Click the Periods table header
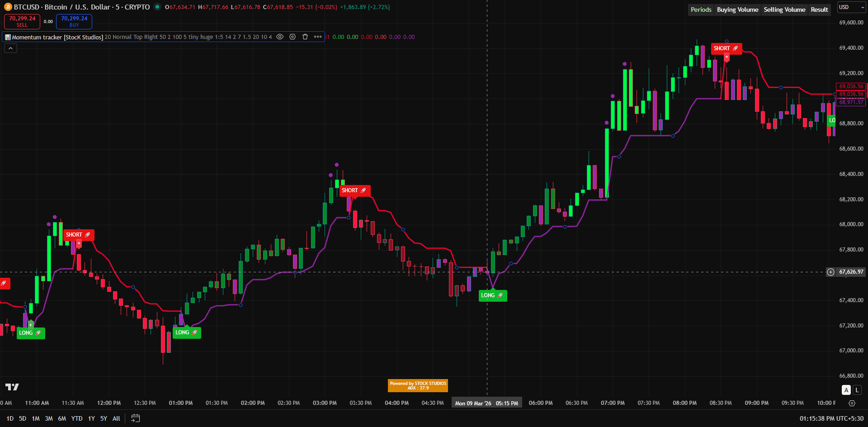 [701, 9]
